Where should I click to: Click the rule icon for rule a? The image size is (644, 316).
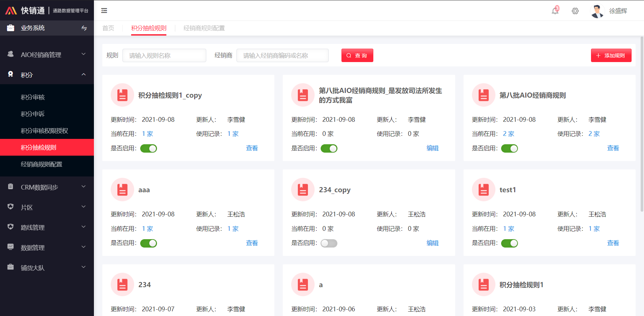pyautogui.click(x=303, y=284)
